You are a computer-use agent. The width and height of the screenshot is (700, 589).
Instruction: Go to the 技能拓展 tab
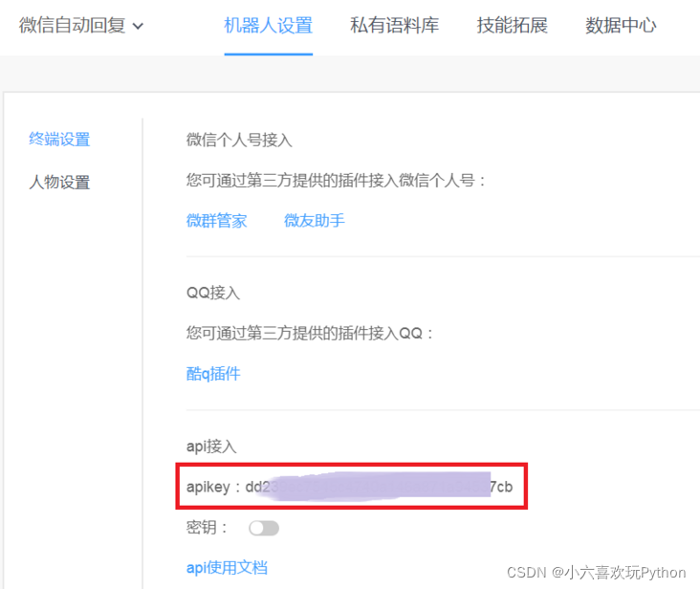[x=512, y=26]
